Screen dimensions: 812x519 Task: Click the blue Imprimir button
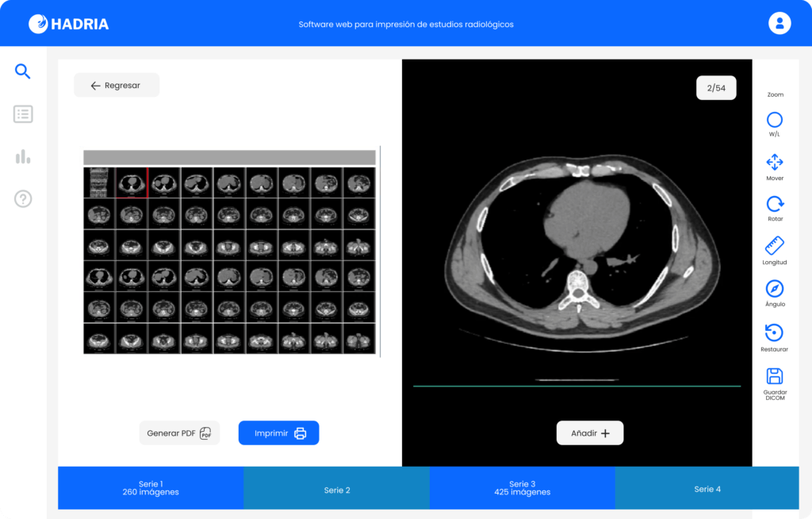(279, 433)
